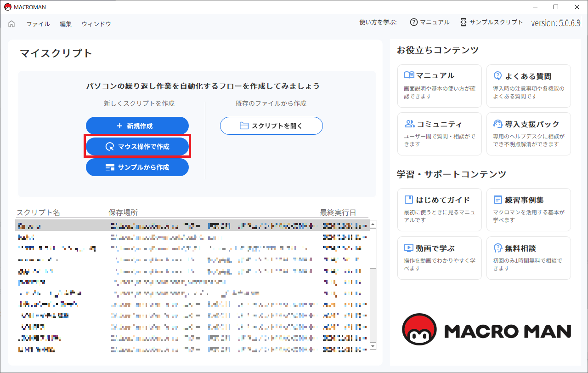Click the 保存場所 column header
Viewport: 588px width, 373px height.
click(x=123, y=212)
